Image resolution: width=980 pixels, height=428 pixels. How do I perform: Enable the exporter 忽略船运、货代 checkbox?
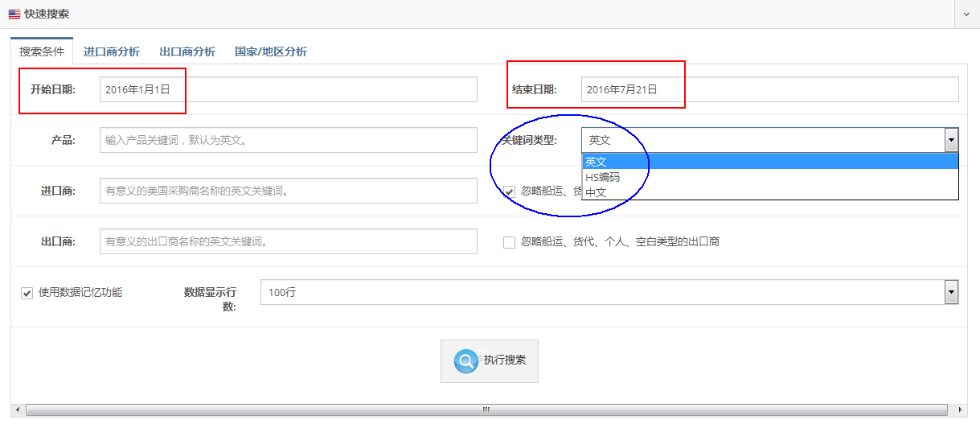point(509,242)
